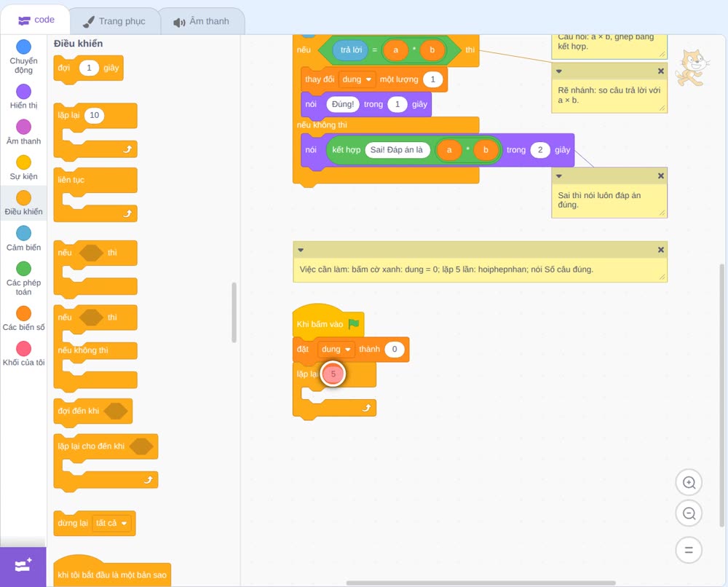Switch to the code tab

point(36,20)
